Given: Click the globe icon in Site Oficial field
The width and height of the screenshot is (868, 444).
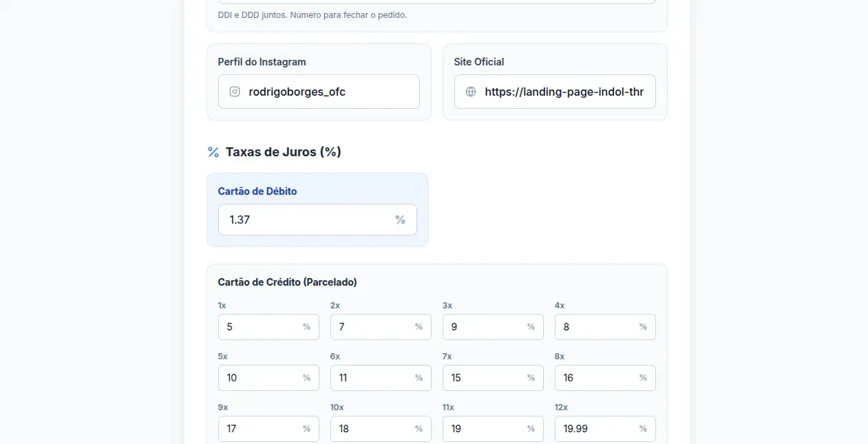Looking at the screenshot, I should (471, 92).
